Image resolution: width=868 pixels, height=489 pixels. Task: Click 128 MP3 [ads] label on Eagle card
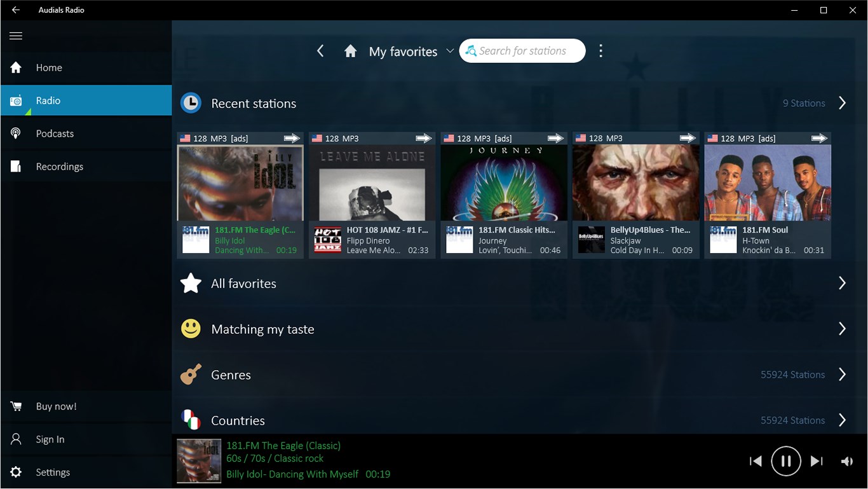[x=220, y=139]
